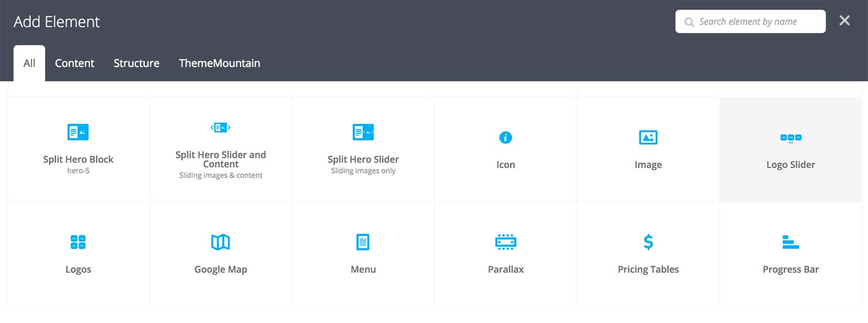Image resolution: width=868 pixels, height=323 pixels.
Task: Insert the Progress Bar icon
Action: [x=790, y=242]
